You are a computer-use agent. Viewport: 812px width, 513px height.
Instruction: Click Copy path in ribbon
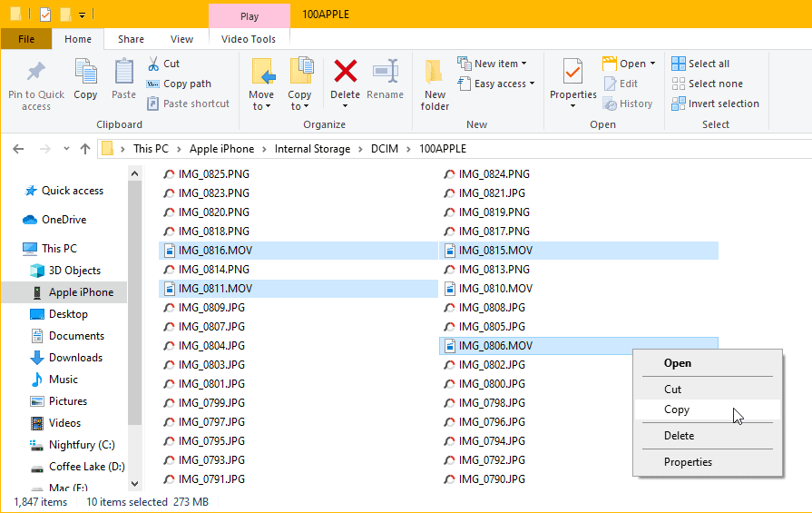coord(179,84)
